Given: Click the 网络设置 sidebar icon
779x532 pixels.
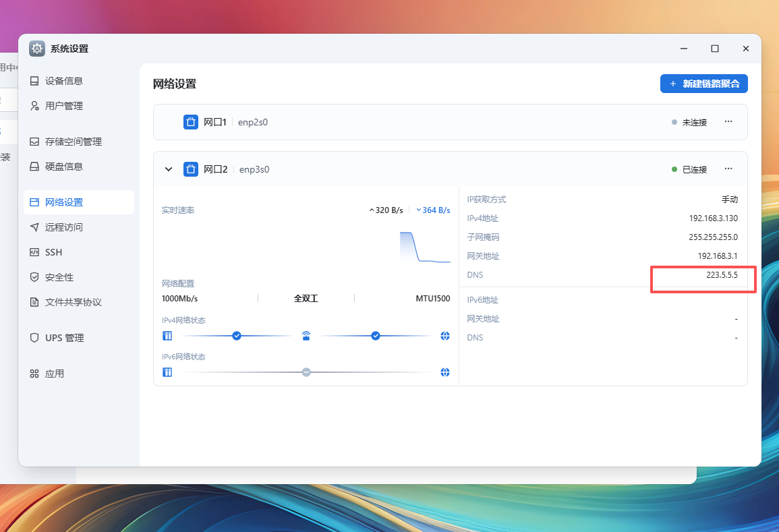Looking at the screenshot, I should 34,202.
